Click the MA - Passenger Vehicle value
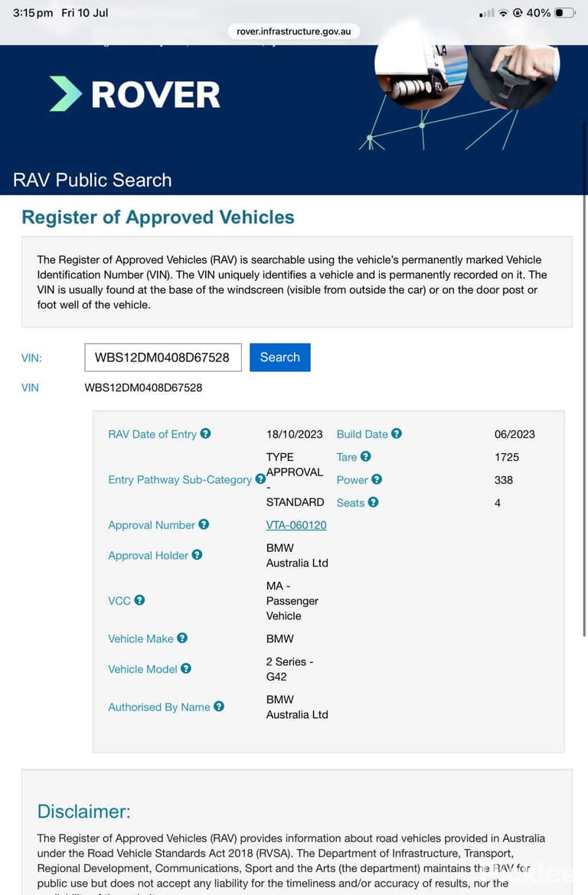 292,600
